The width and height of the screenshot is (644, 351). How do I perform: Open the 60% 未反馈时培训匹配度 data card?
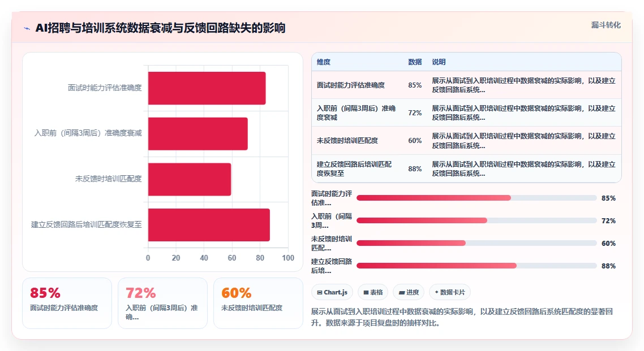(x=259, y=303)
